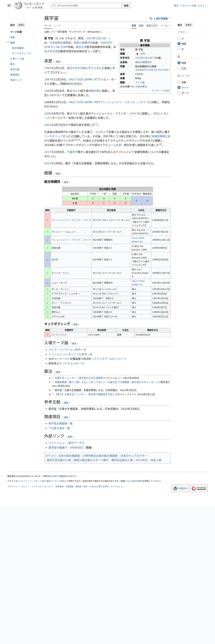Open VALE TUDO JAPAN '97 link in table

tap(138, 283)
